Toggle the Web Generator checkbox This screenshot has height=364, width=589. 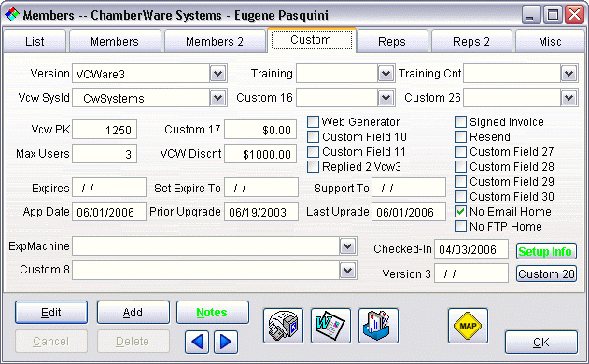(x=313, y=121)
